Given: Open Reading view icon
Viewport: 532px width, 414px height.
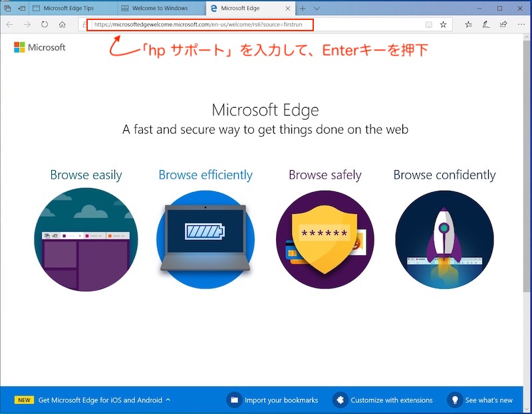Looking at the screenshot, I should coord(429,25).
